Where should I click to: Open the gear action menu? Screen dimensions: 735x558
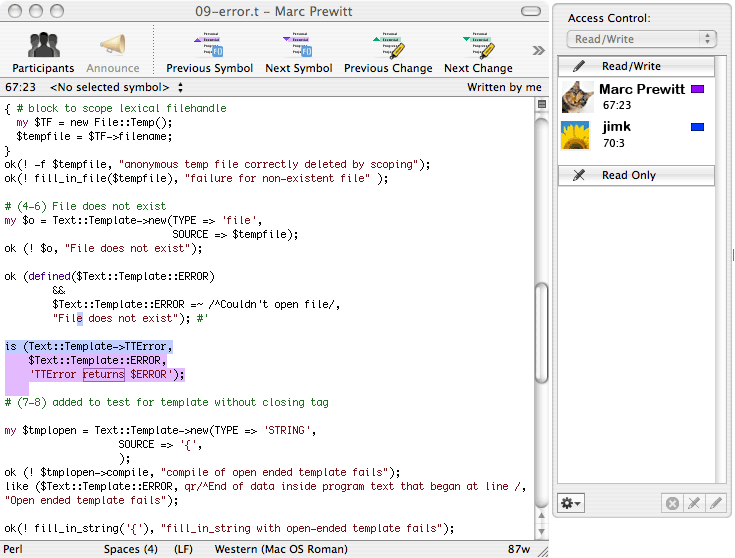(572, 503)
